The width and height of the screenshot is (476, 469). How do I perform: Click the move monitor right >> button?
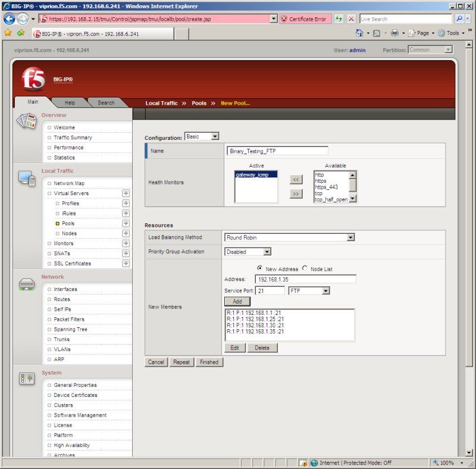click(x=296, y=194)
